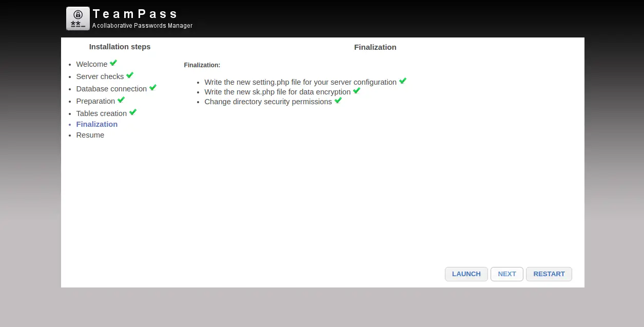The height and width of the screenshot is (327, 644).
Task: Restart the installation with RESTART button
Action: click(549, 274)
